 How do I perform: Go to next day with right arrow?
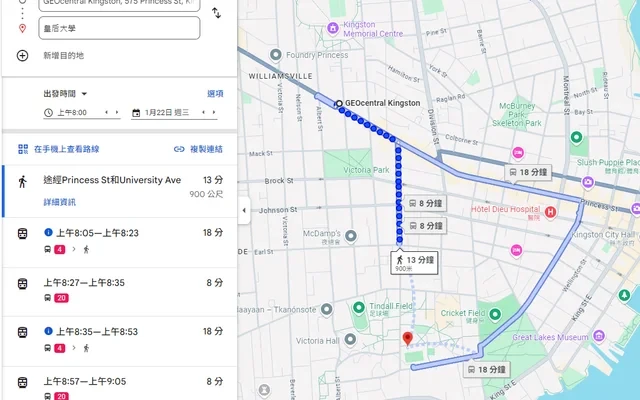[214, 112]
